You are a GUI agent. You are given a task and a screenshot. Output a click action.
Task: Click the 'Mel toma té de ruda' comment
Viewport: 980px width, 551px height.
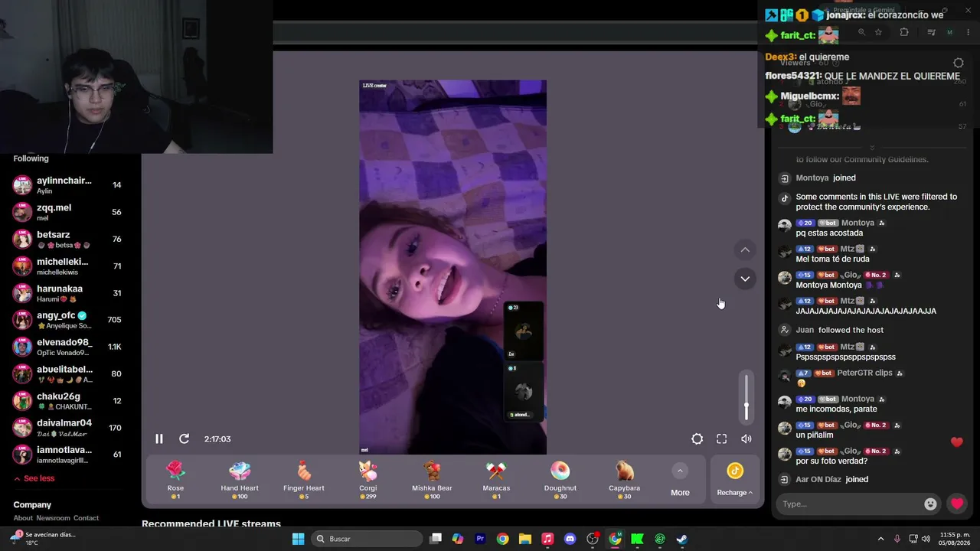point(833,259)
